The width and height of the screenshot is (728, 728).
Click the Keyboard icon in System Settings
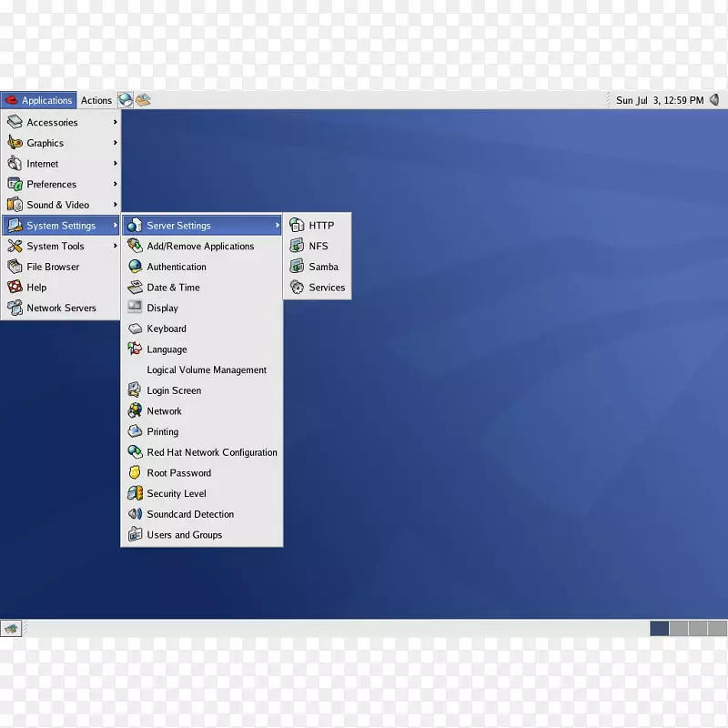pos(135,329)
